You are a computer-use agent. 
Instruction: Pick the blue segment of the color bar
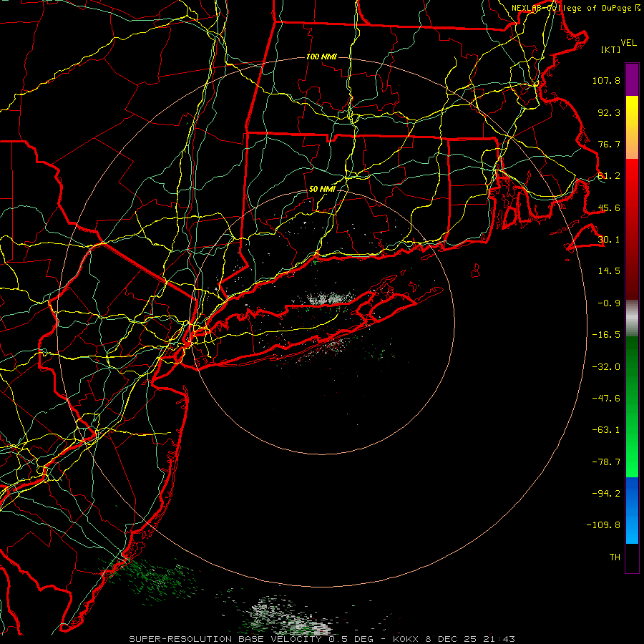pos(632,510)
